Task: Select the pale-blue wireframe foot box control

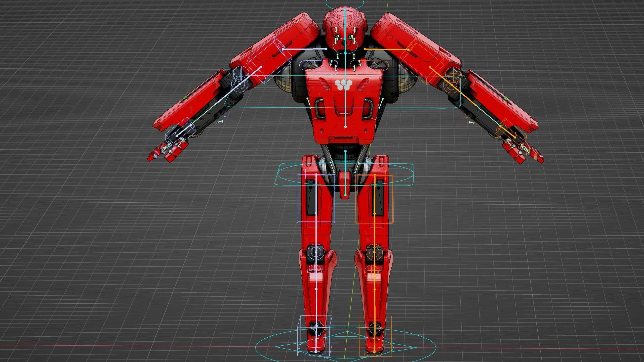Action: point(315,336)
